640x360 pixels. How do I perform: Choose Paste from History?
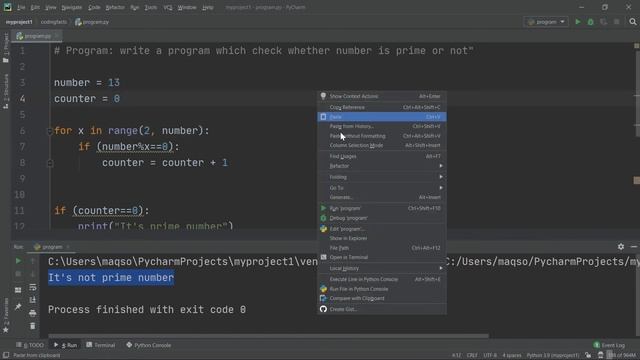382,126
